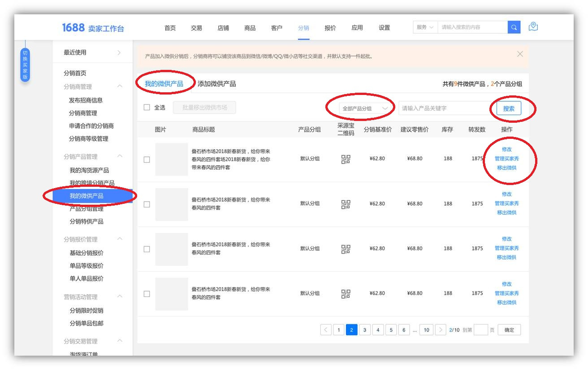Tick the third product's row checkbox
The image size is (588, 370).
coord(147,249)
